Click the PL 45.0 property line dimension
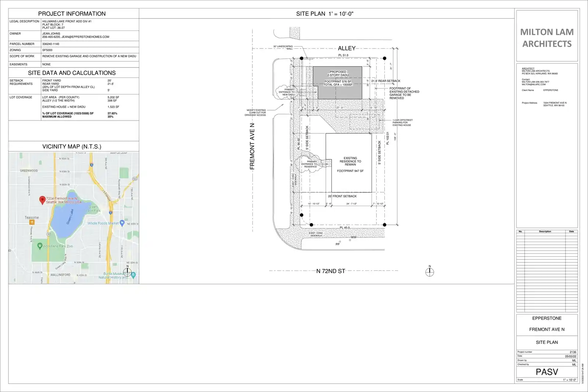Viewport: 588px width, 392px height. tap(345, 228)
